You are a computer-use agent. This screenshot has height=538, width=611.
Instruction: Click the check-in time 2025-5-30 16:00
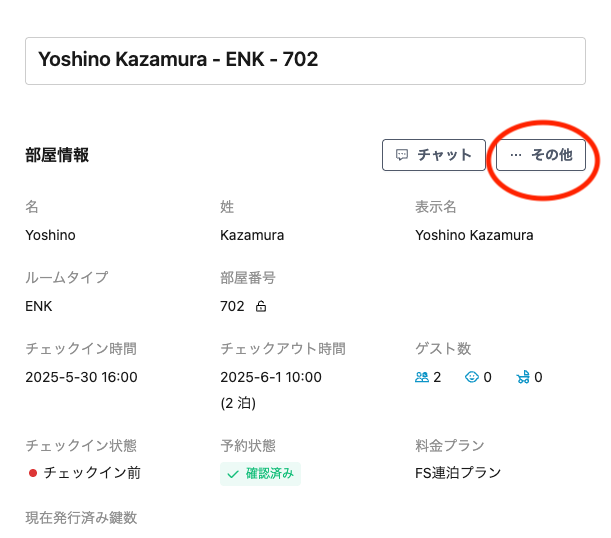[x=81, y=378]
